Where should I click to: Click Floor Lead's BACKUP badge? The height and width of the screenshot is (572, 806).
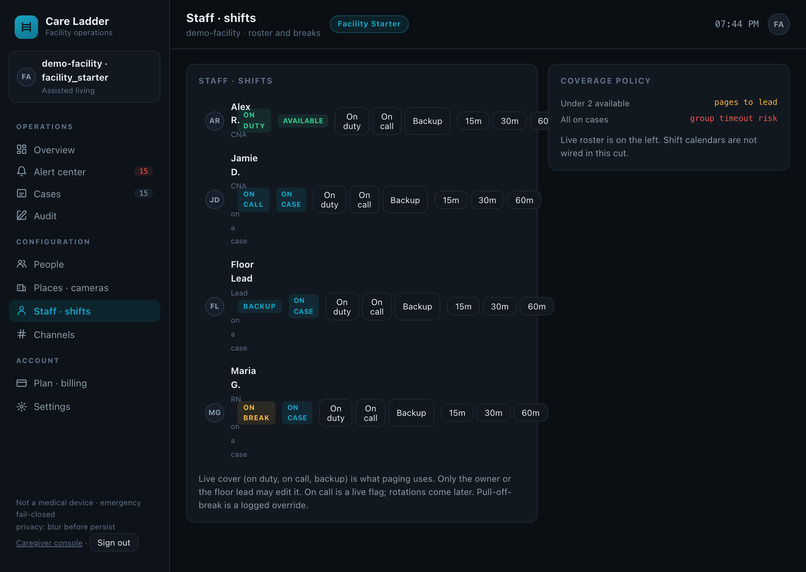(x=259, y=306)
